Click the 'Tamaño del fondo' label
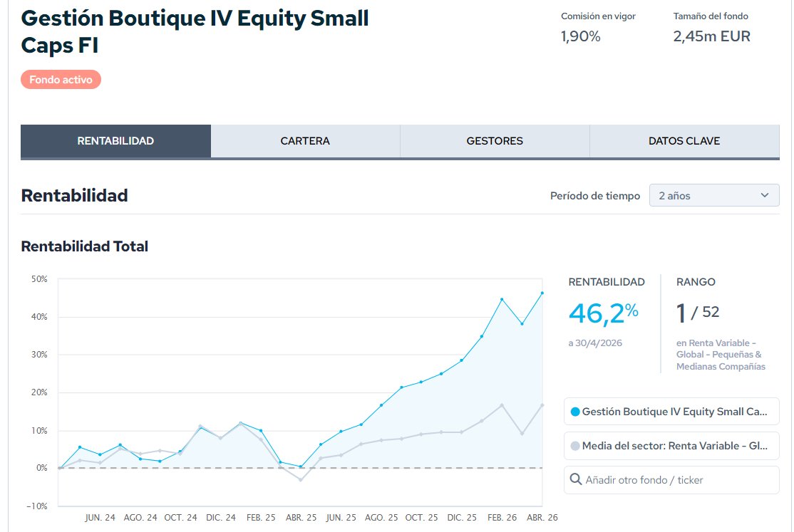 [711, 16]
